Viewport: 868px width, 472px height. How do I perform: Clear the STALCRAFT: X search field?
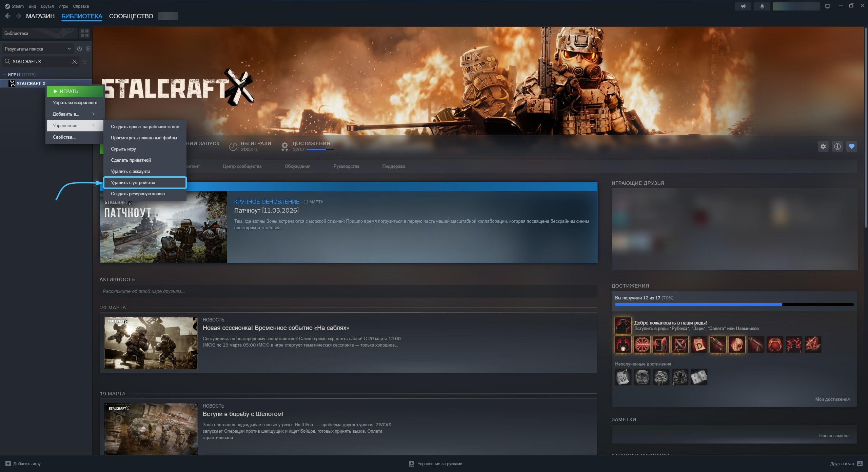coord(75,62)
